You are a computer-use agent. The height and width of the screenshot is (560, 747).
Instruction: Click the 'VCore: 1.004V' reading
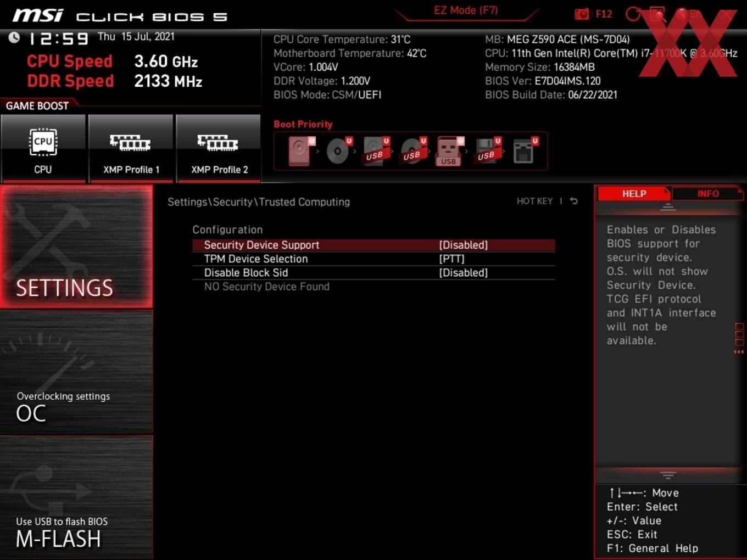click(x=306, y=67)
